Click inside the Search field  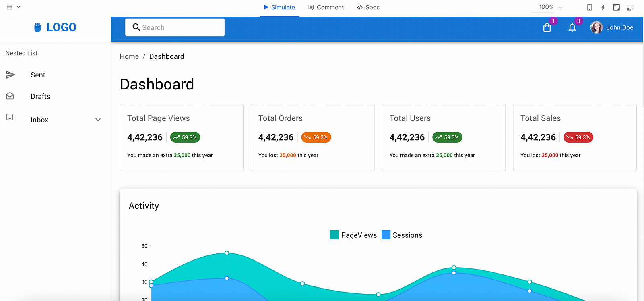[x=175, y=27]
